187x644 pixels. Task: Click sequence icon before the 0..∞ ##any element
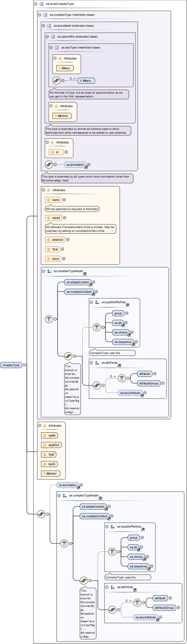[56, 81]
